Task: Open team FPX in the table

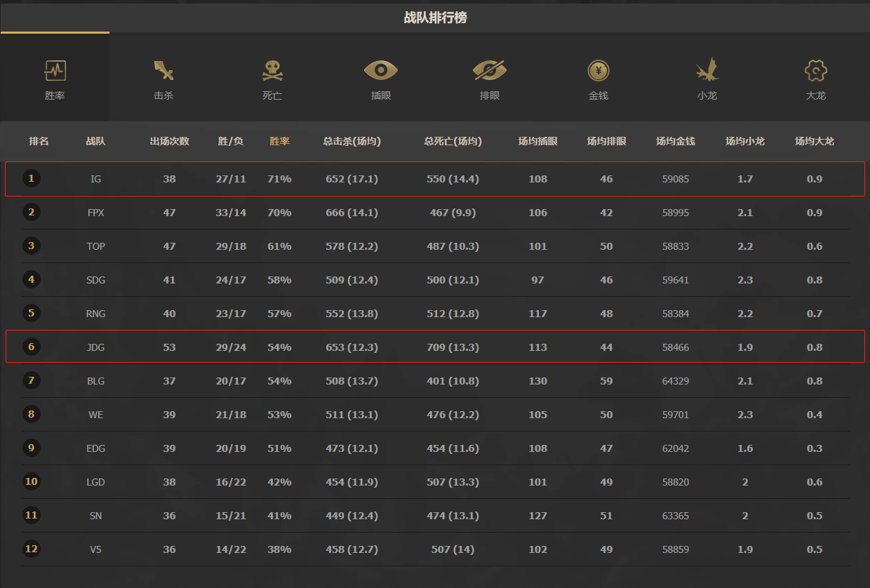Action: (x=96, y=213)
